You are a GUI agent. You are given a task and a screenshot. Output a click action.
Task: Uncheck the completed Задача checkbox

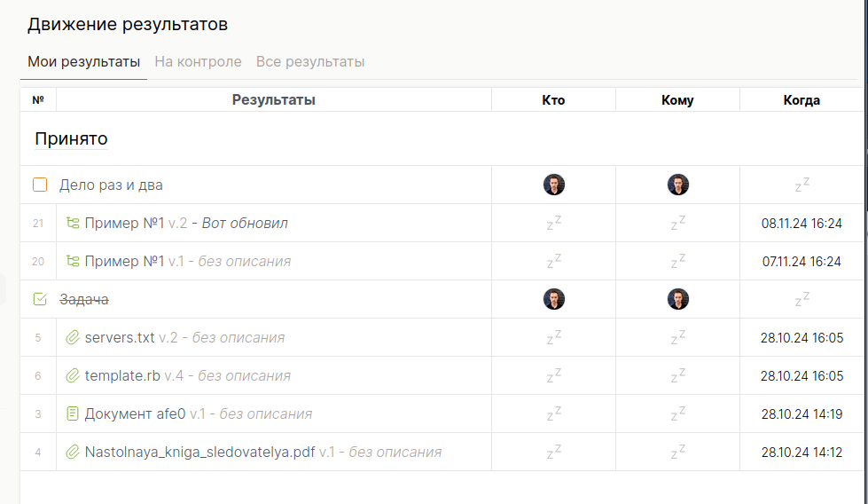point(40,299)
